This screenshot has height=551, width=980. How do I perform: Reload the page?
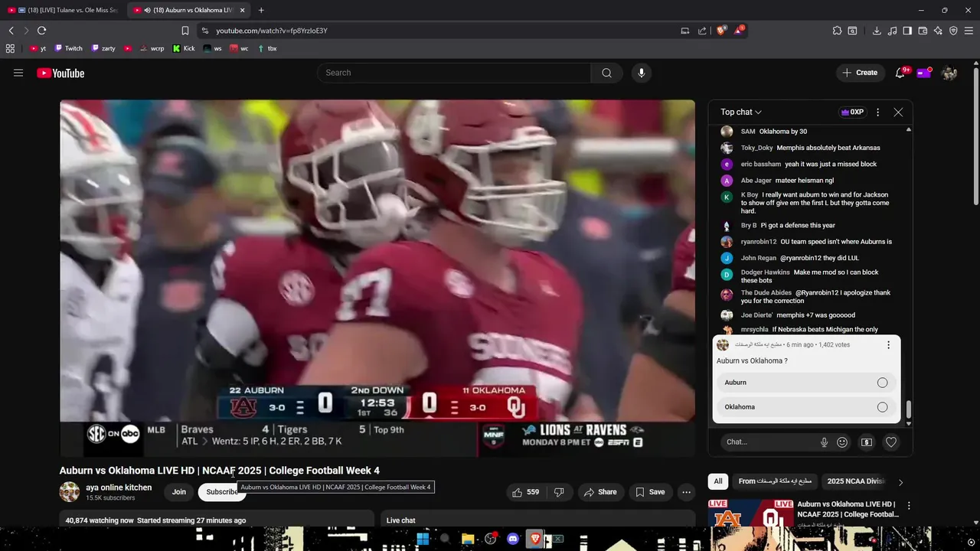pos(41,31)
